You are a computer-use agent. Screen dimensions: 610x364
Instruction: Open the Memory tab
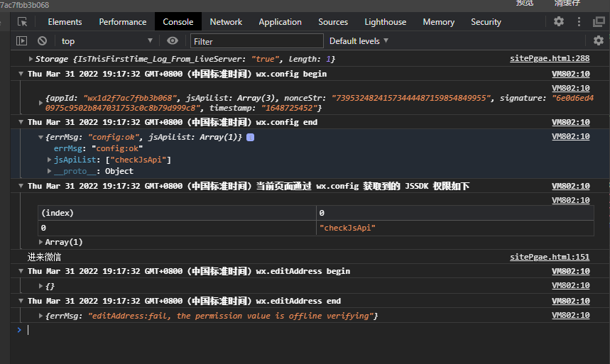tap(438, 22)
